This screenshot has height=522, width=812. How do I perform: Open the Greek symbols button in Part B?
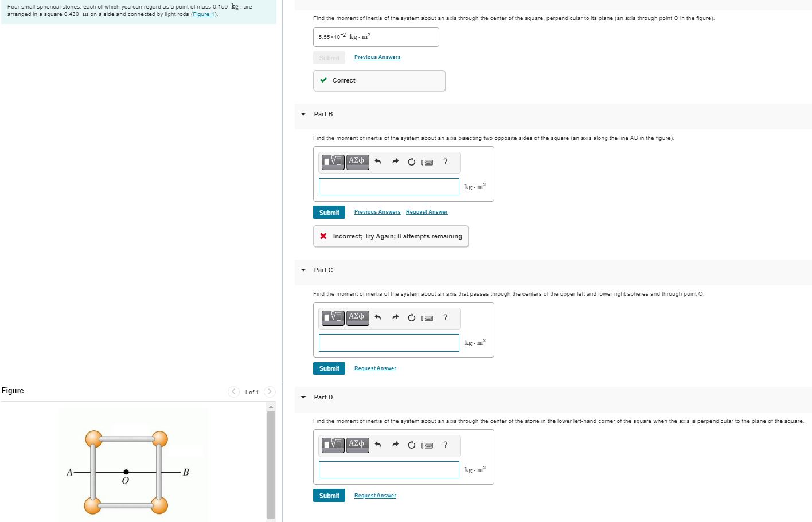(357, 161)
